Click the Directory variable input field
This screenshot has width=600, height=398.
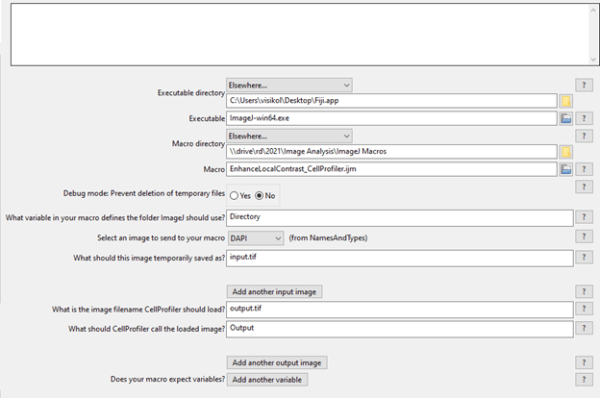(x=400, y=218)
